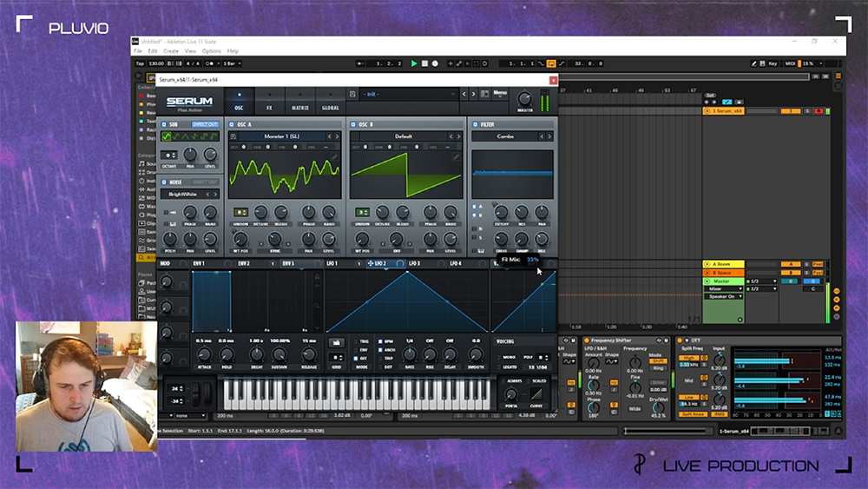Viewport: 868px width, 489px height.
Task: Select the 1 Serum_x64 track header
Action: click(x=724, y=111)
